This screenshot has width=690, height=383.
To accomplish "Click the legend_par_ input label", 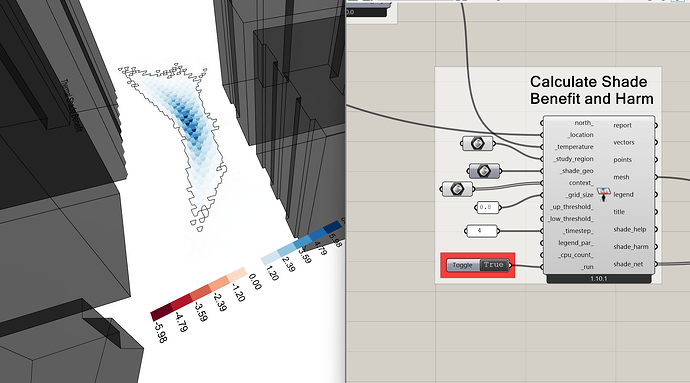I will 576,243.
